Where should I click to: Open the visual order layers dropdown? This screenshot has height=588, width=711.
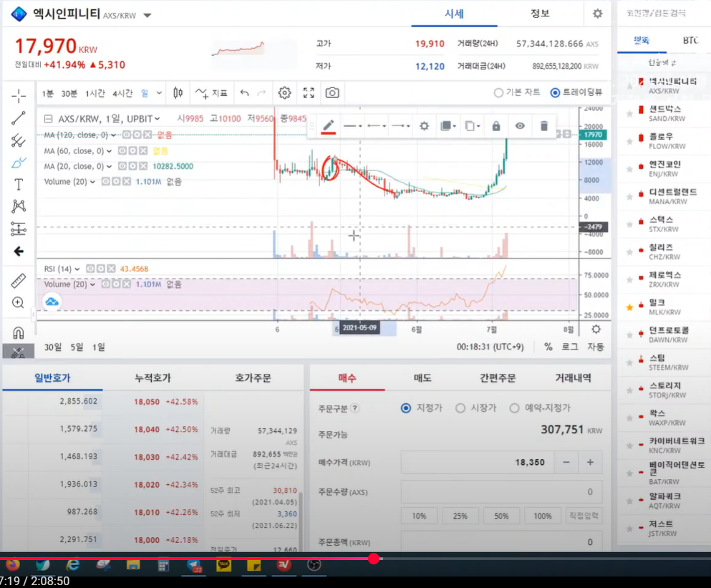coord(448,126)
